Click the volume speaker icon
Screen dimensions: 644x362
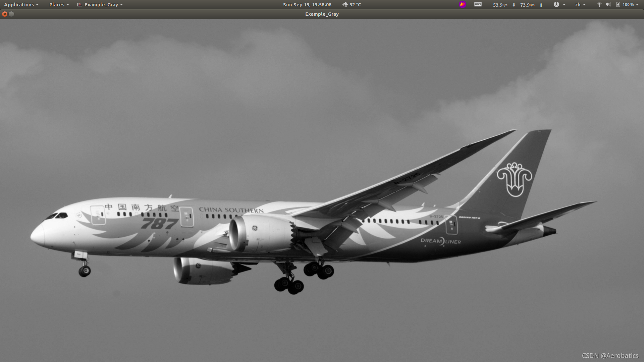coord(608,5)
